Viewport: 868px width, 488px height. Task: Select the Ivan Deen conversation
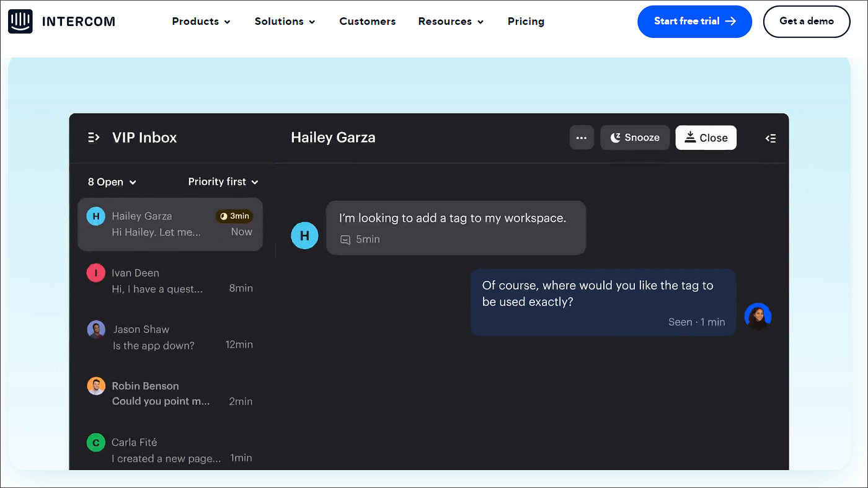tap(170, 281)
